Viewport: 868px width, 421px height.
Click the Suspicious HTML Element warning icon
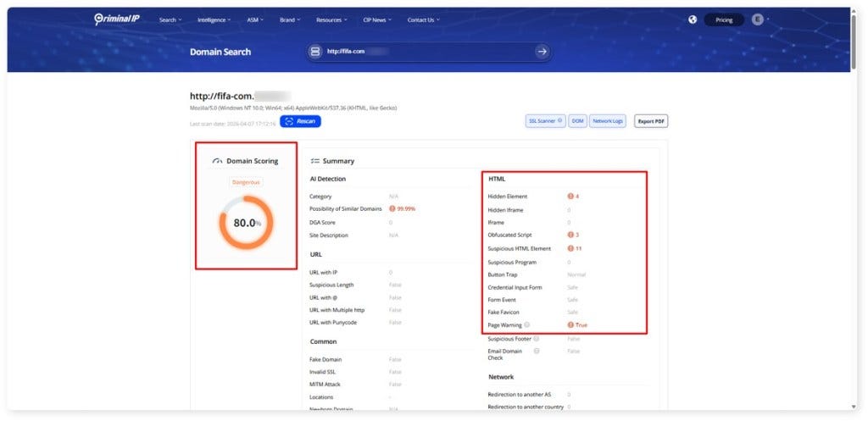pyautogui.click(x=570, y=249)
